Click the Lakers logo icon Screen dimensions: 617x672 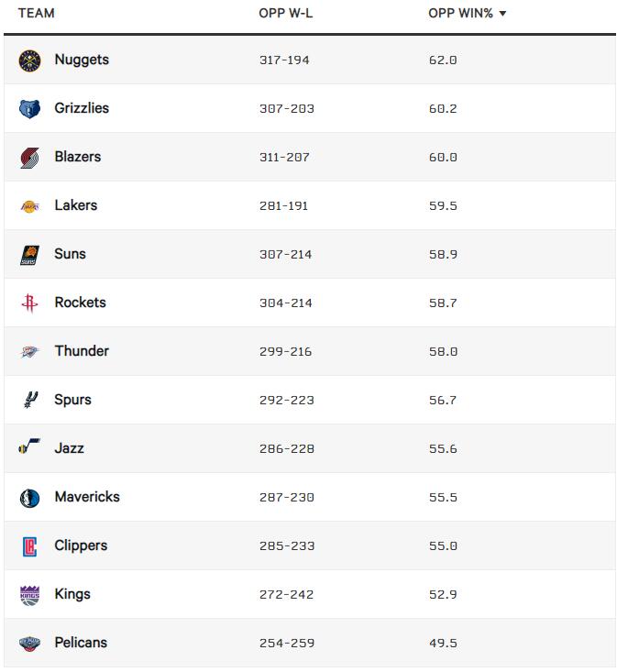click(29, 206)
